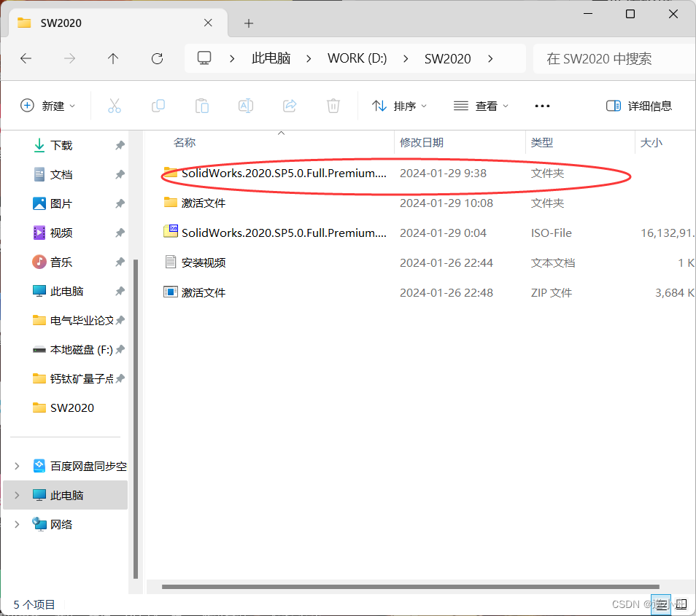Toggle the 详细信息 details pane
Viewport: 696px width, 616px height.
[x=639, y=106]
